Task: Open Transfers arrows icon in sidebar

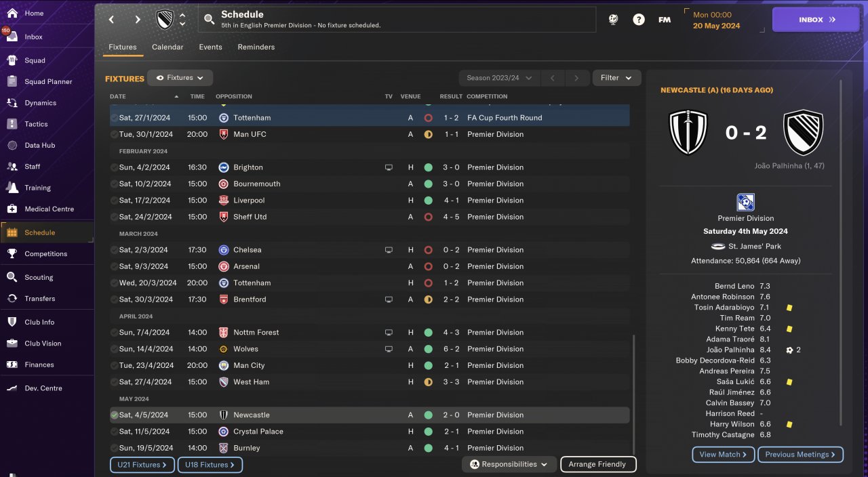Action: (12, 298)
